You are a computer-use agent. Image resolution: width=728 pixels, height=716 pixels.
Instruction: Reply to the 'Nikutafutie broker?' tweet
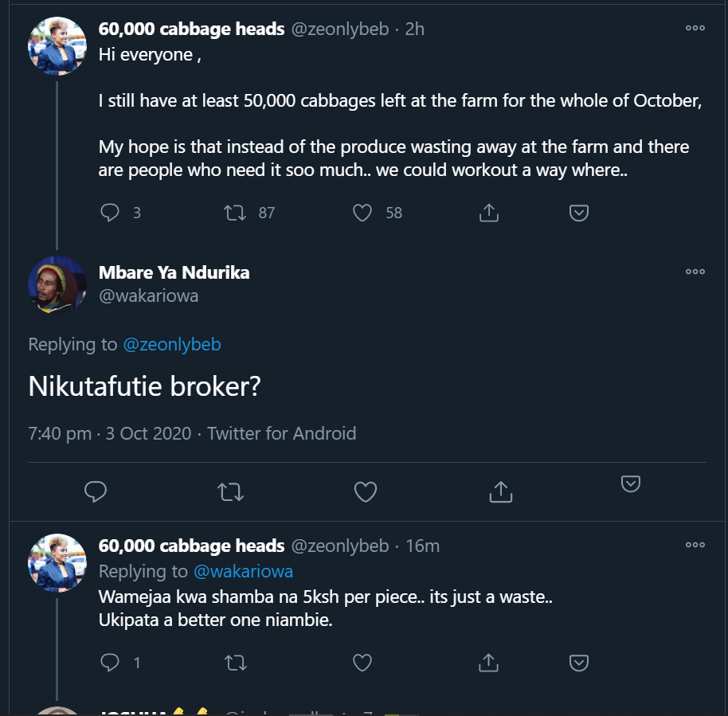(96, 492)
